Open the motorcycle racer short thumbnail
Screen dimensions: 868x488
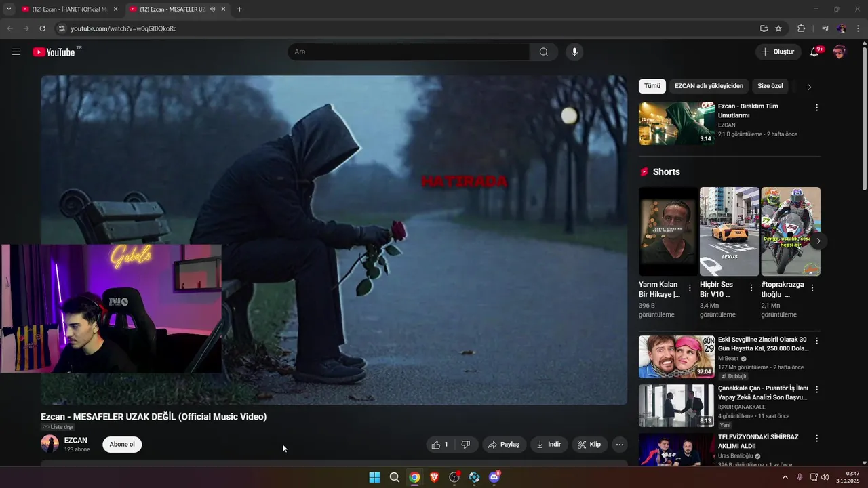tap(791, 231)
